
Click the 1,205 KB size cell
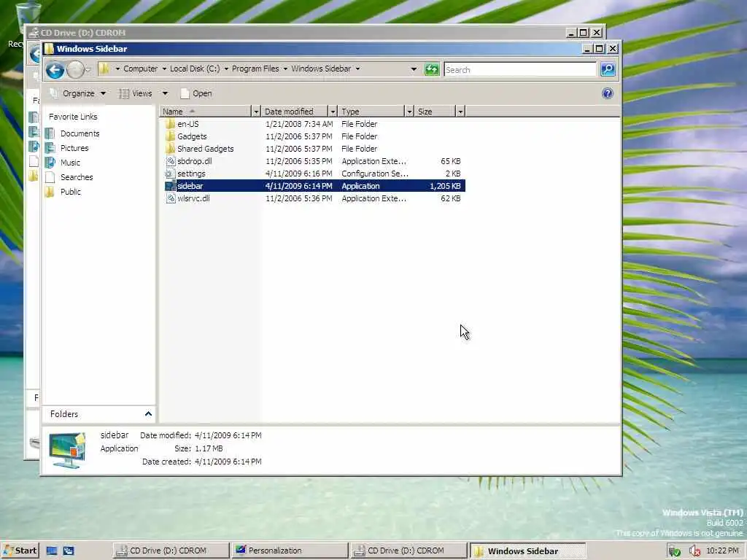click(445, 186)
